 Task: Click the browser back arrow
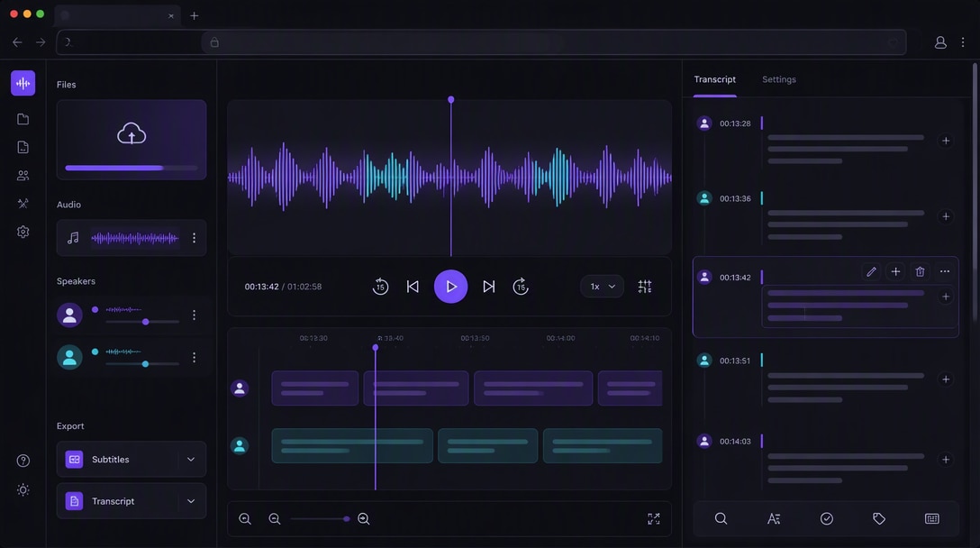point(17,42)
